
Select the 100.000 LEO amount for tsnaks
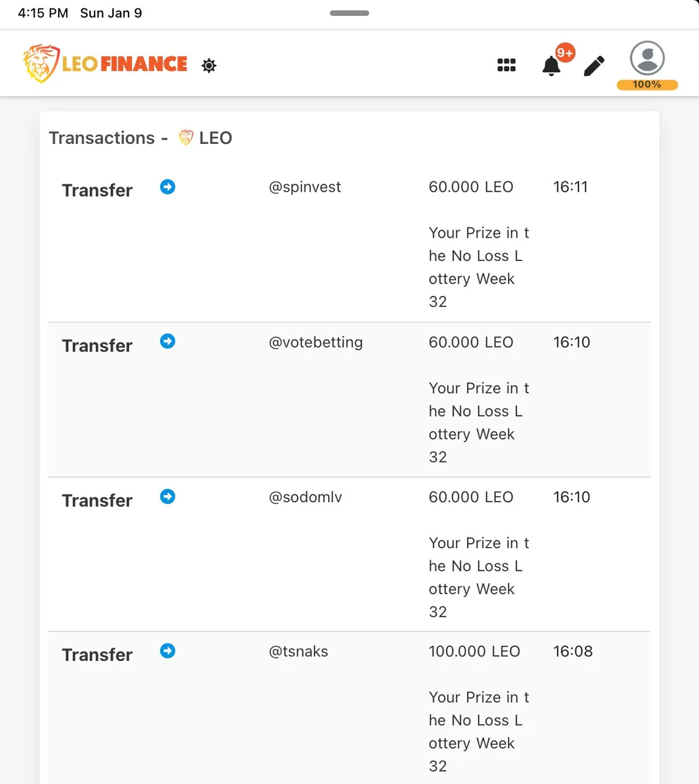tap(474, 651)
